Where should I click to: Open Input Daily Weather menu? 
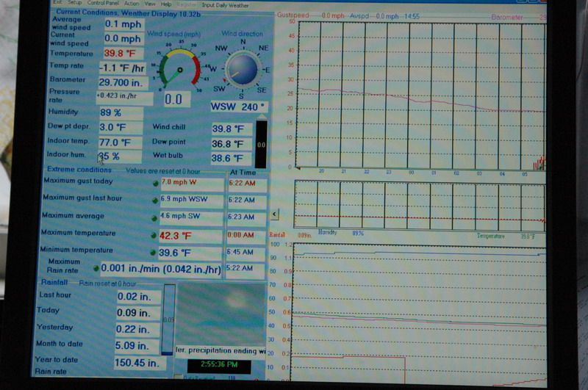coord(226,5)
